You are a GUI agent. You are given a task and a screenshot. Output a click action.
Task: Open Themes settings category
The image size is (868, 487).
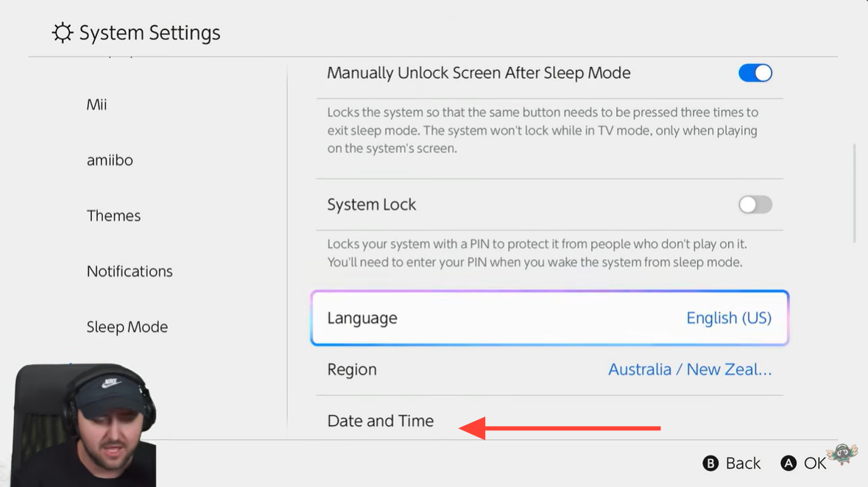113,216
